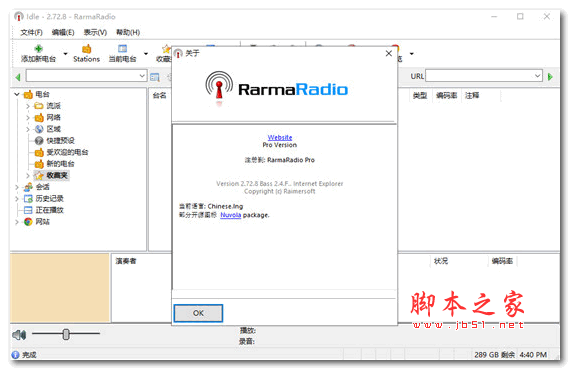Screen dimensions: 571x371
Task: Click the 流派 folder icon
Action: tap(39, 106)
